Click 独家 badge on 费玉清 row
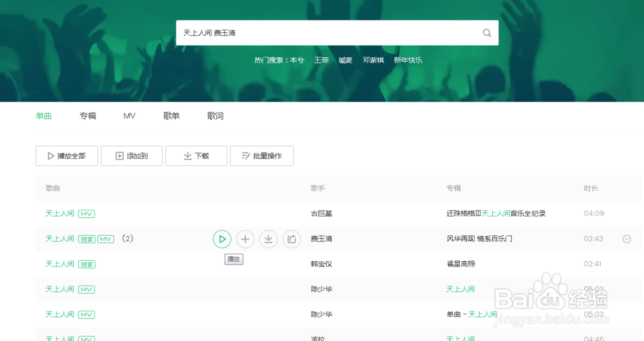Image resolution: width=644 pixels, height=341 pixels. click(87, 239)
